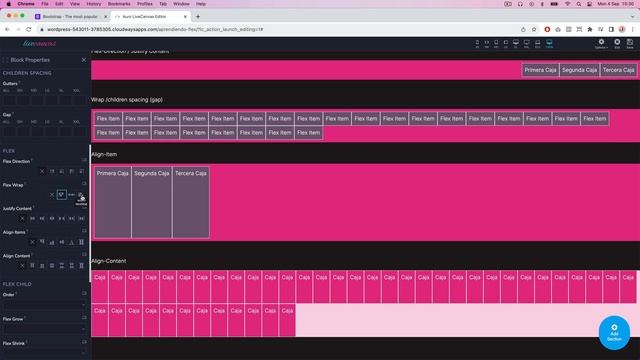Screen dimensions: 640x360
Task: Switch to the Bootstrap browser tab
Action: 70,17
